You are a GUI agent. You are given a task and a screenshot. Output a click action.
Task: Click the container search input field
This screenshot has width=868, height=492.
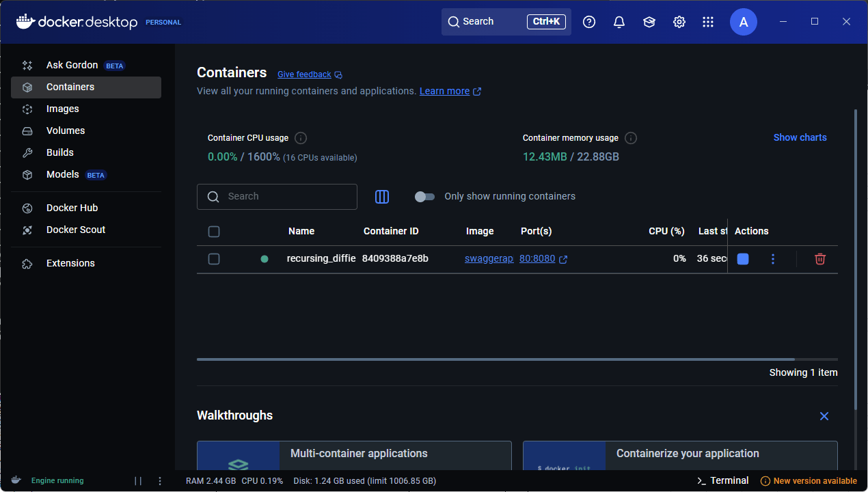(287, 197)
